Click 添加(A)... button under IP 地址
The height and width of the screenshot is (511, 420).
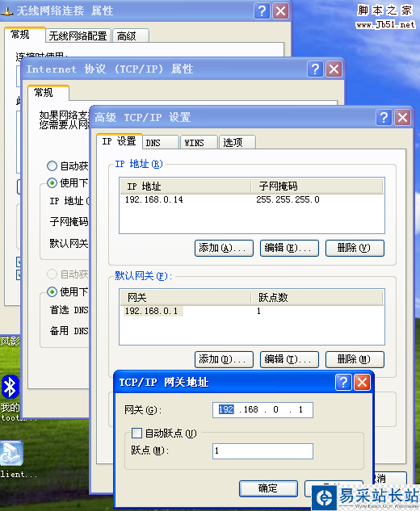pos(224,248)
